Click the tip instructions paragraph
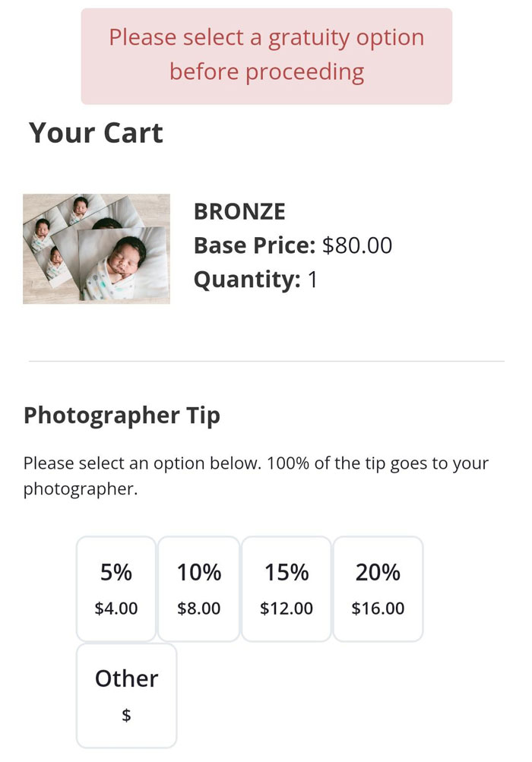 [255, 476]
